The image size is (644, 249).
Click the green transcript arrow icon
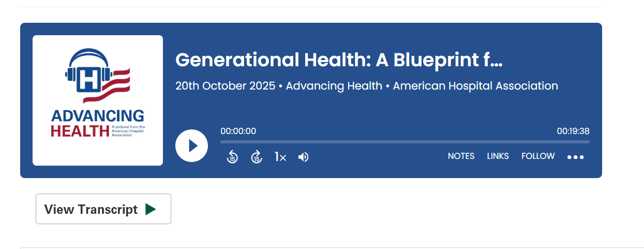click(x=151, y=209)
